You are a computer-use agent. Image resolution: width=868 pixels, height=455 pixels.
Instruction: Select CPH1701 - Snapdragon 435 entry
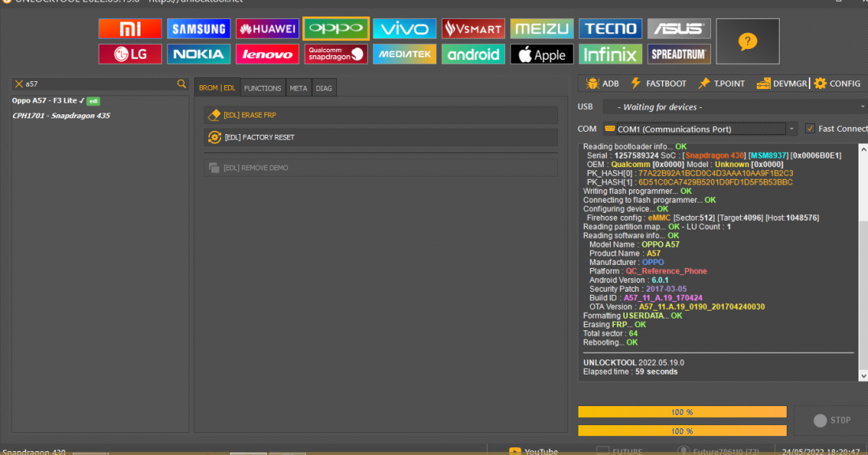(x=61, y=116)
